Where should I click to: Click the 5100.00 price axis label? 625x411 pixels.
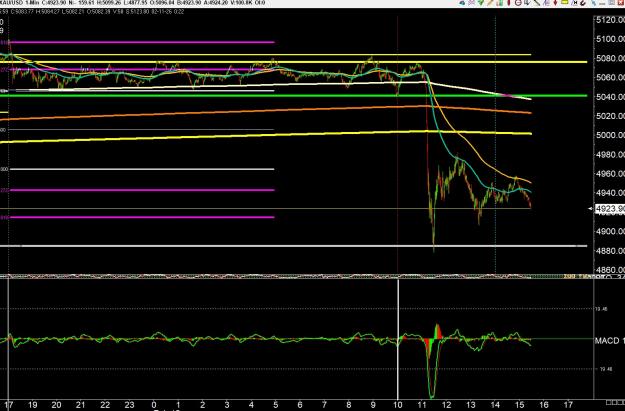point(610,39)
